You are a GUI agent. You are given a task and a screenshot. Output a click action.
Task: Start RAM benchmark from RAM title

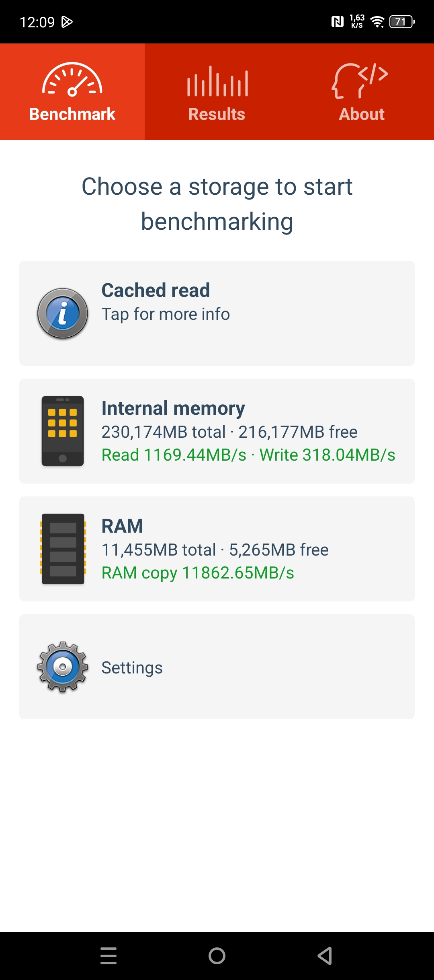tap(122, 526)
